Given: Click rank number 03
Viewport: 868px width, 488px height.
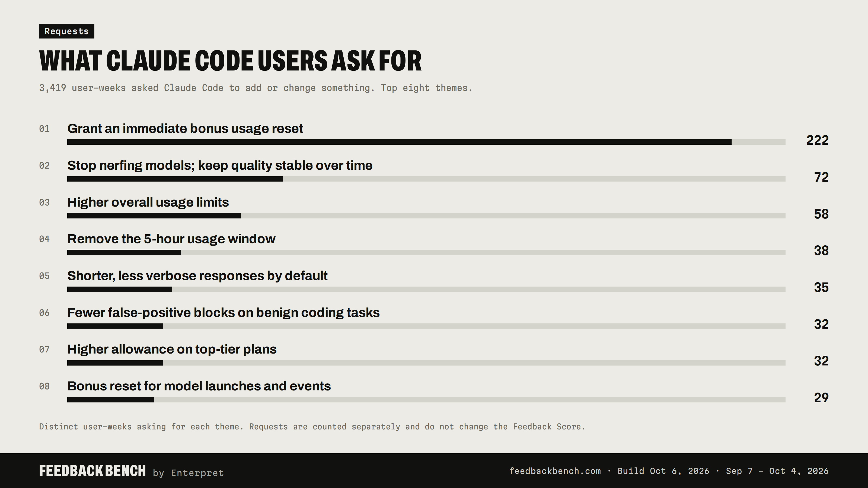Looking at the screenshot, I should click(x=44, y=203).
